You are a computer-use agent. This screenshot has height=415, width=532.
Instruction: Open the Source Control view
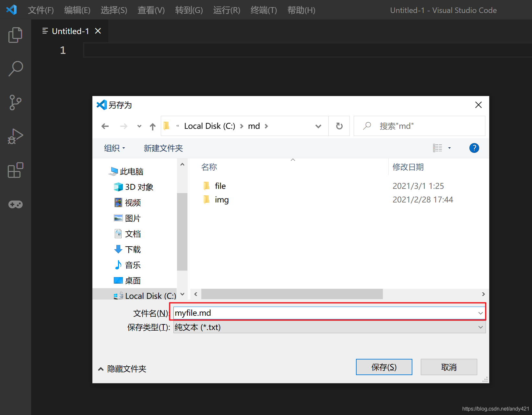point(15,103)
